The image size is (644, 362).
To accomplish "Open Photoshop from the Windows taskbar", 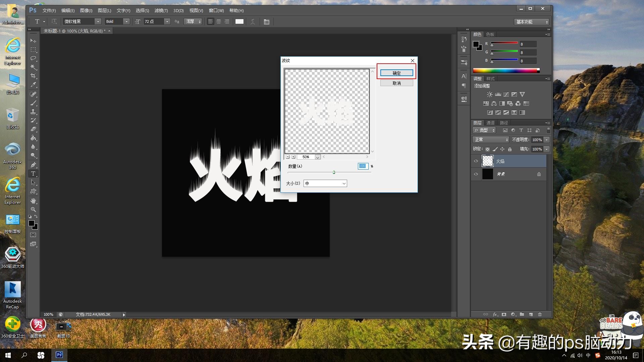I will 59,355.
